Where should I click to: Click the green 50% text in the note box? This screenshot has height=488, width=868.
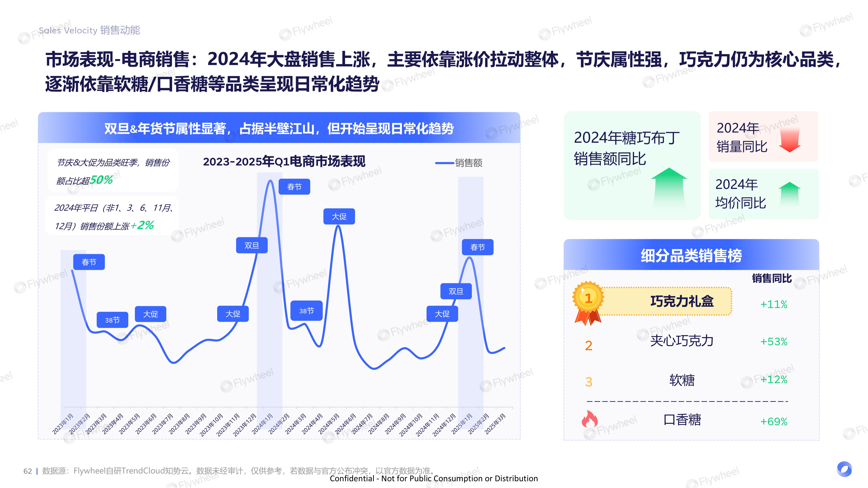click(101, 180)
